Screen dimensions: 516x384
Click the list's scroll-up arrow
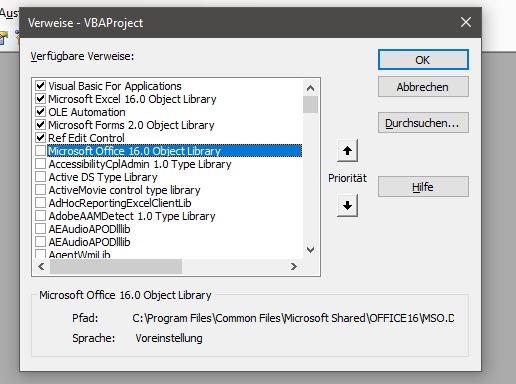click(x=310, y=88)
